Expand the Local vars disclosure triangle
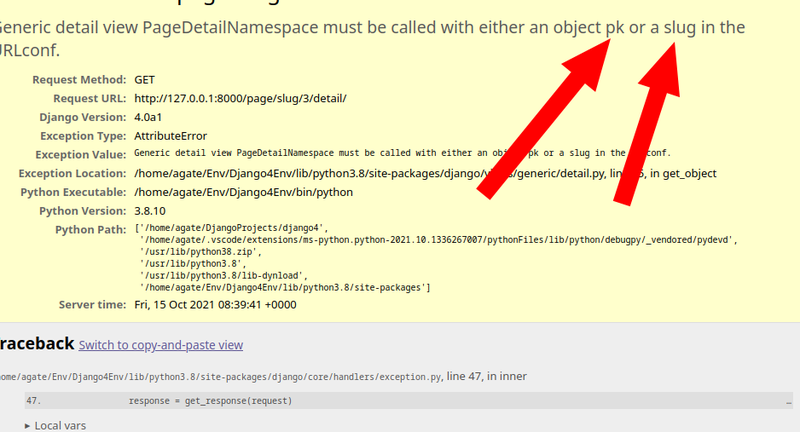Viewport: 800px width, 432px height. coord(28,426)
